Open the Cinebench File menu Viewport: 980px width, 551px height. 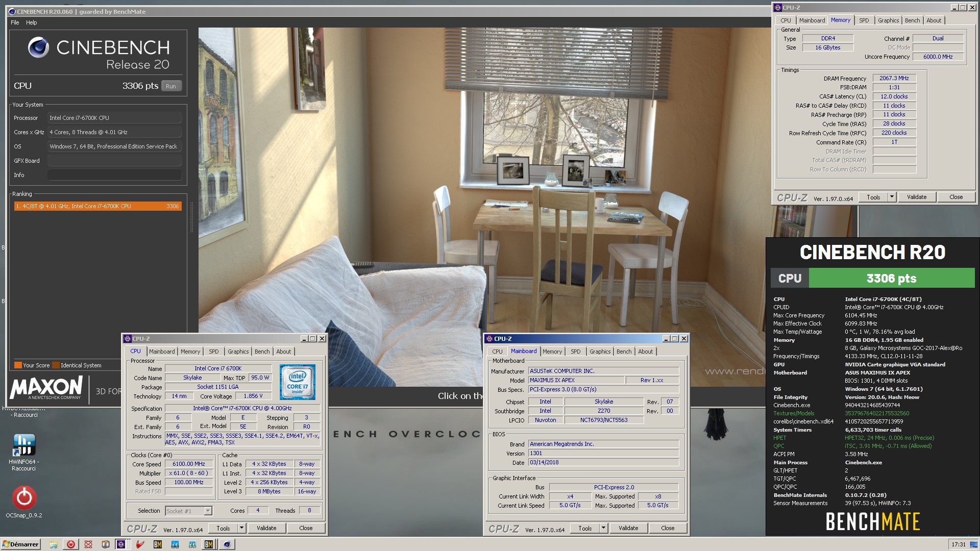(x=15, y=22)
